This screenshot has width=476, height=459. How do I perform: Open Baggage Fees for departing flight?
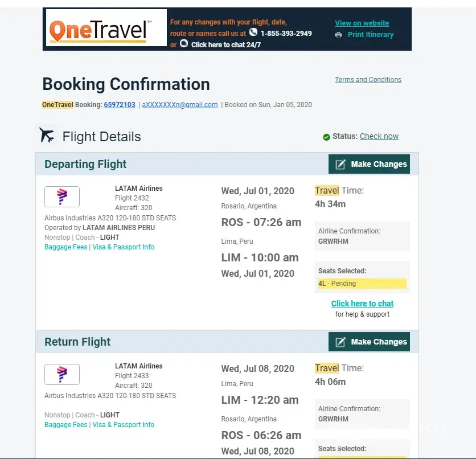tap(65, 247)
